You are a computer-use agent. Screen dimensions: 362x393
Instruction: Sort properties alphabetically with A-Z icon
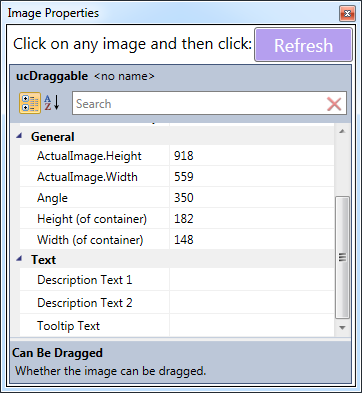52,103
